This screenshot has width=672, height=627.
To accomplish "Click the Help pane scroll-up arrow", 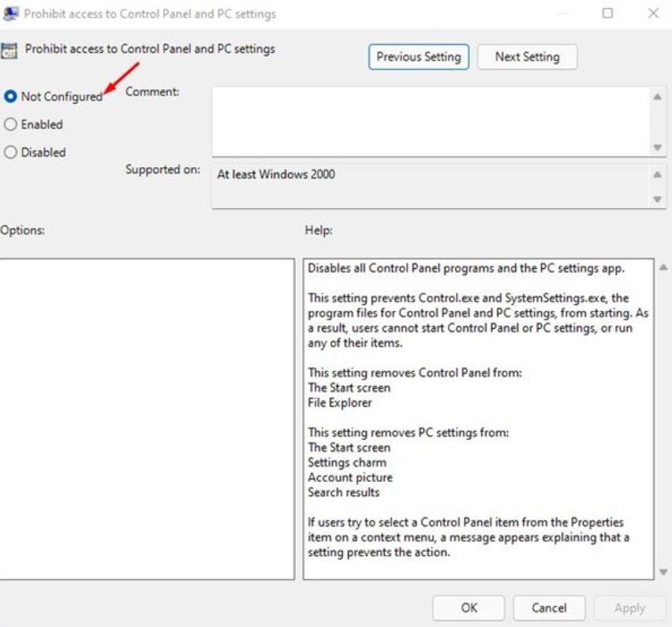I will (663, 267).
